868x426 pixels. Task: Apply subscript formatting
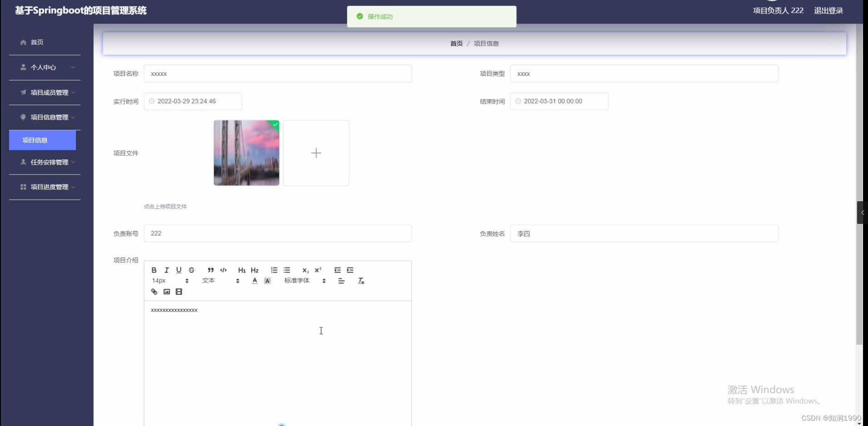click(306, 270)
